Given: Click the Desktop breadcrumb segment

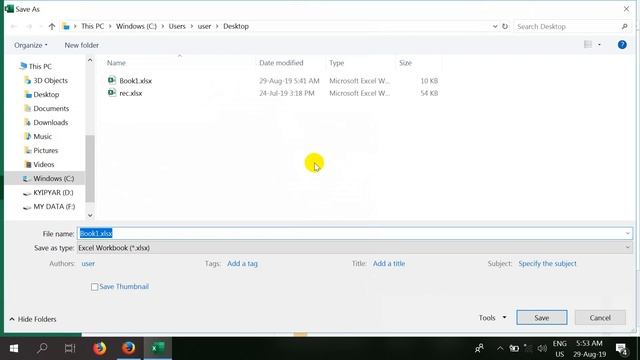Looking at the screenshot, I should 236,27.
